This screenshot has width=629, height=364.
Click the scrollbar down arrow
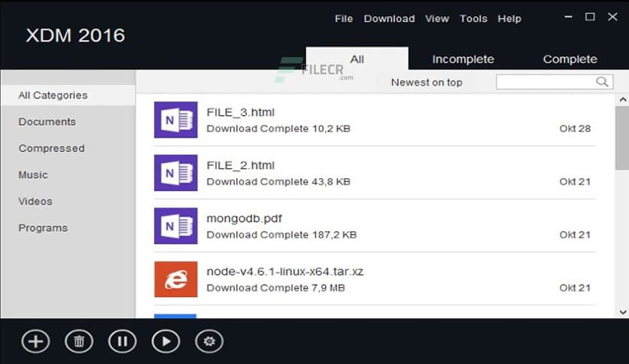point(622,312)
